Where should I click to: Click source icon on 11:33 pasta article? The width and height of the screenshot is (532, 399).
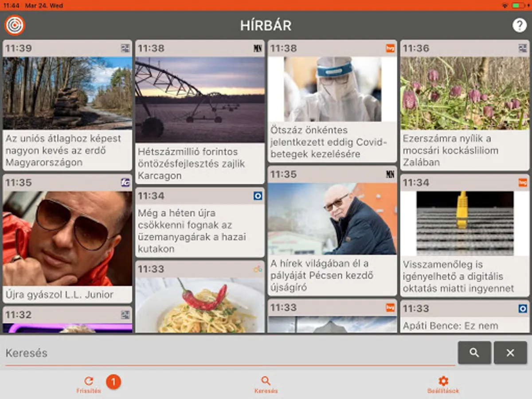[x=258, y=269]
